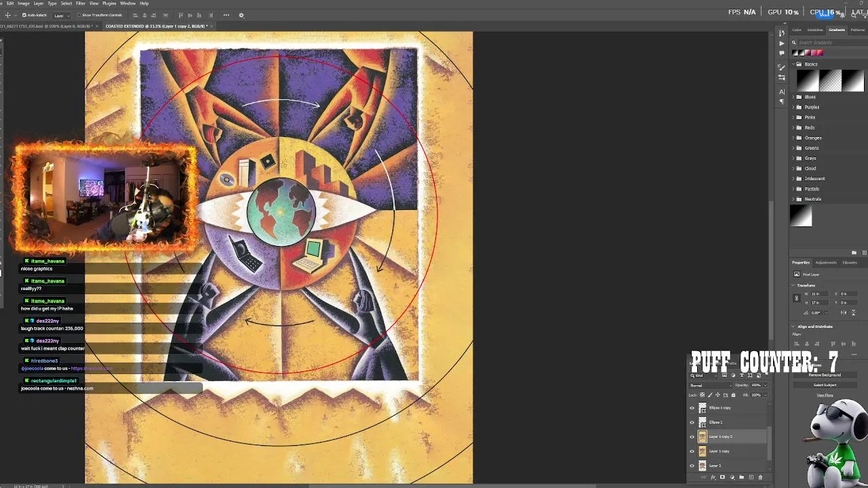Open the Edit menu
The height and width of the screenshot is (488, 868).
[10, 3]
